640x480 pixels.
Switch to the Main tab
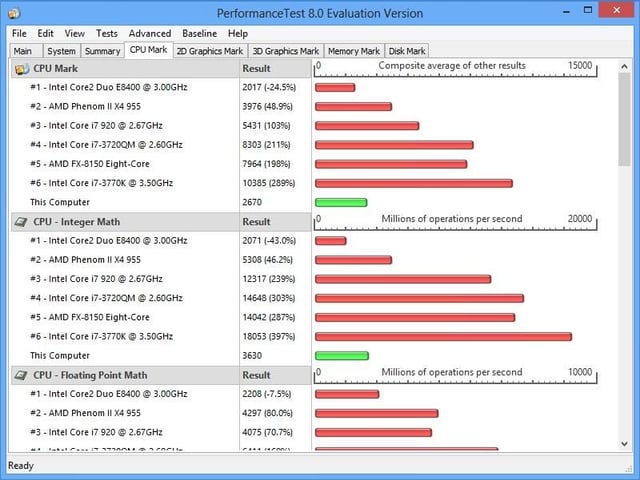click(x=25, y=51)
